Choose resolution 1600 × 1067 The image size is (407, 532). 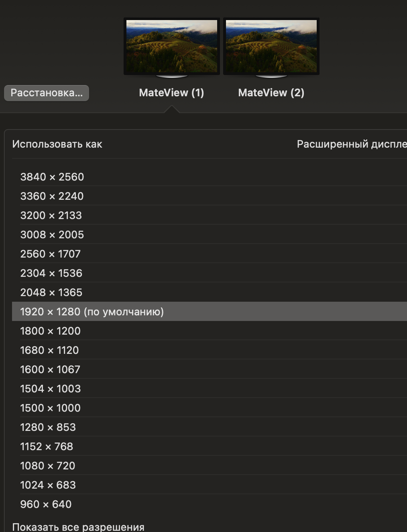210,369
